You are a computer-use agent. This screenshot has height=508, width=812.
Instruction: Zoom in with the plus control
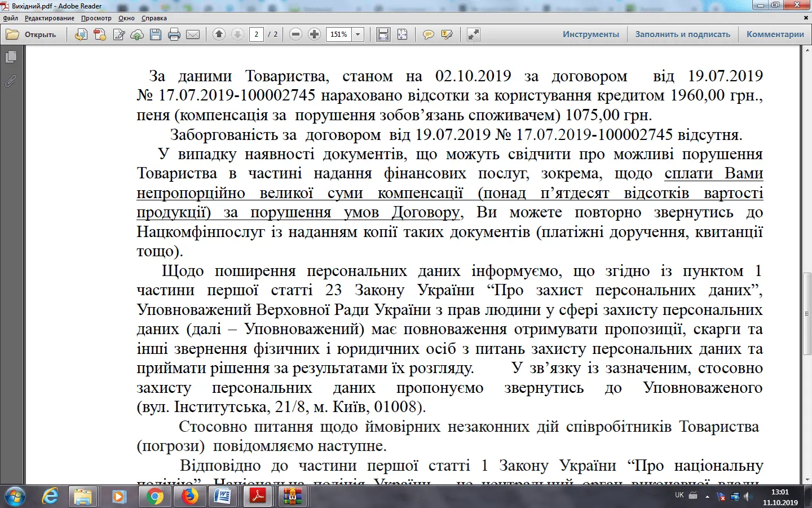[x=314, y=34]
